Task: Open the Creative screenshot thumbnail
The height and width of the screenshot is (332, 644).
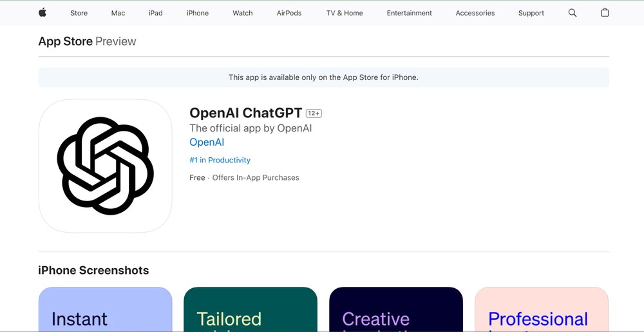Action: [x=396, y=309]
